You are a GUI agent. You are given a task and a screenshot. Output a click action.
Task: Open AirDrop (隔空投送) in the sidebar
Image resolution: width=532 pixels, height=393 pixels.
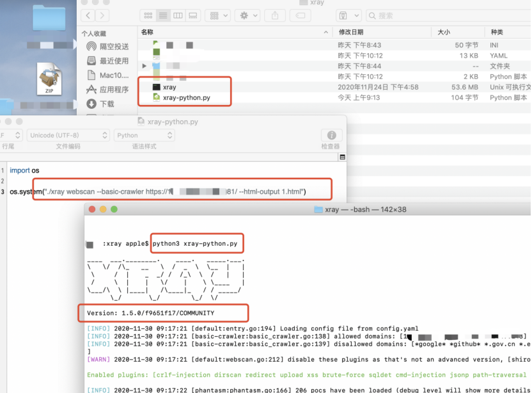pyautogui.click(x=107, y=47)
